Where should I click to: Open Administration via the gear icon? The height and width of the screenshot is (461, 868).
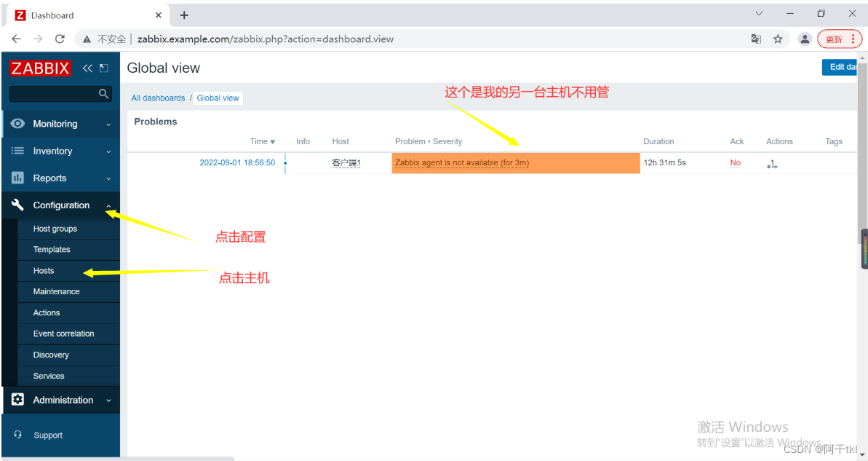pyautogui.click(x=17, y=400)
